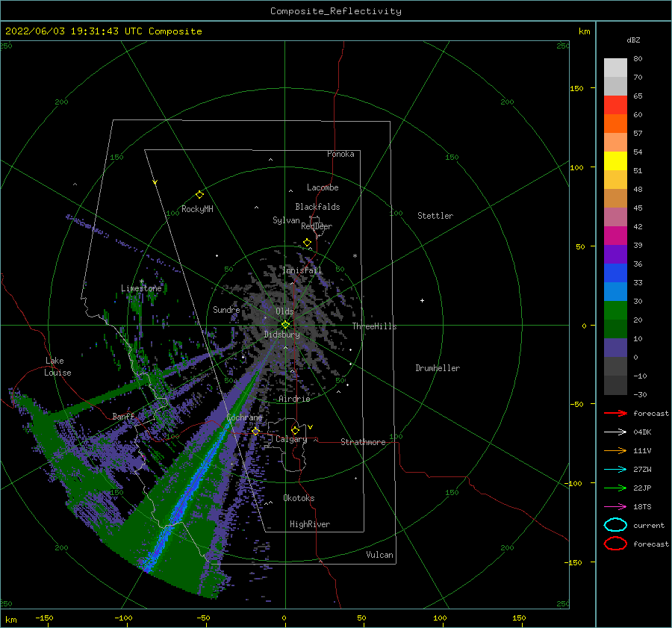This screenshot has width=672, height=628.
Task: Click the 51 dBZ yellow color swatch
Action: pos(615,161)
